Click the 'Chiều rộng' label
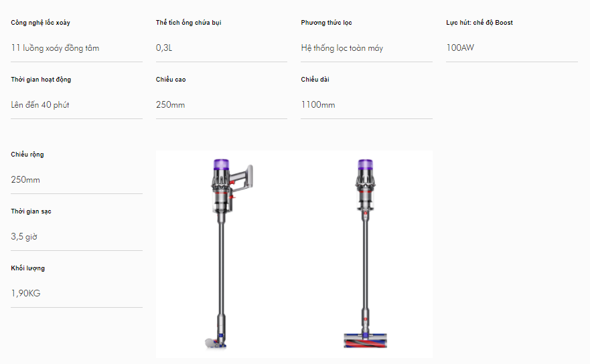This screenshot has height=364, width=590. [x=27, y=154]
